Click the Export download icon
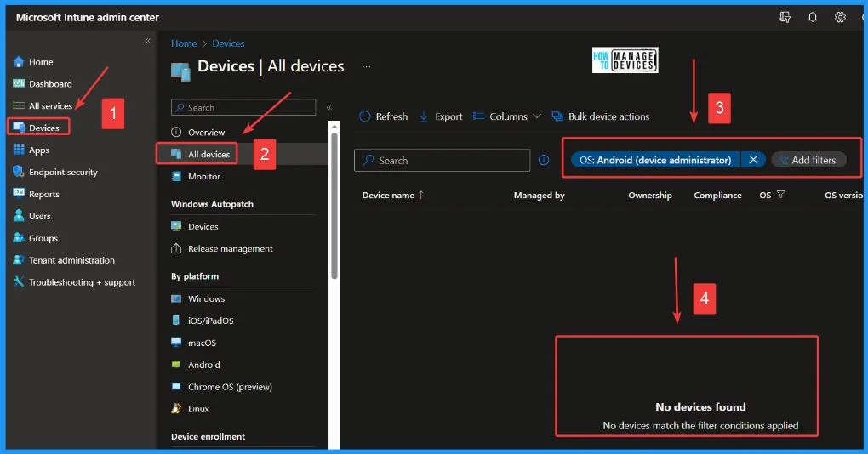Image resolution: width=868 pixels, height=454 pixels. [425, 116]
